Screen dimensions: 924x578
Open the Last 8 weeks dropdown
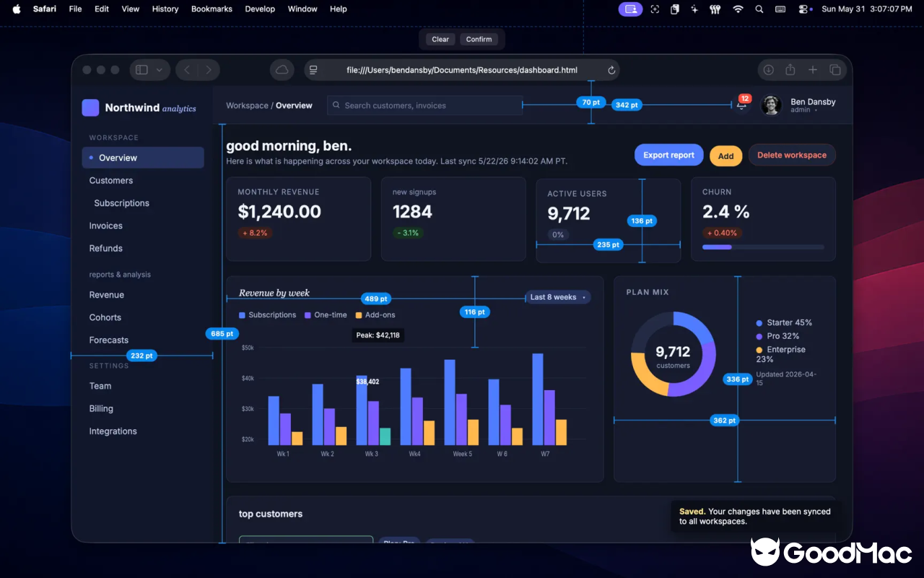[x=558, y=297]
